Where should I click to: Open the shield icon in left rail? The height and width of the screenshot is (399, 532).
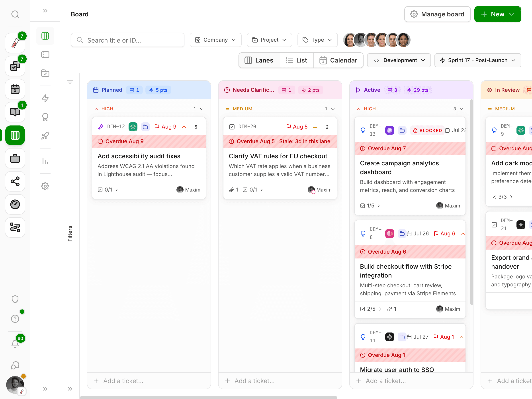[x=15, y=299]
